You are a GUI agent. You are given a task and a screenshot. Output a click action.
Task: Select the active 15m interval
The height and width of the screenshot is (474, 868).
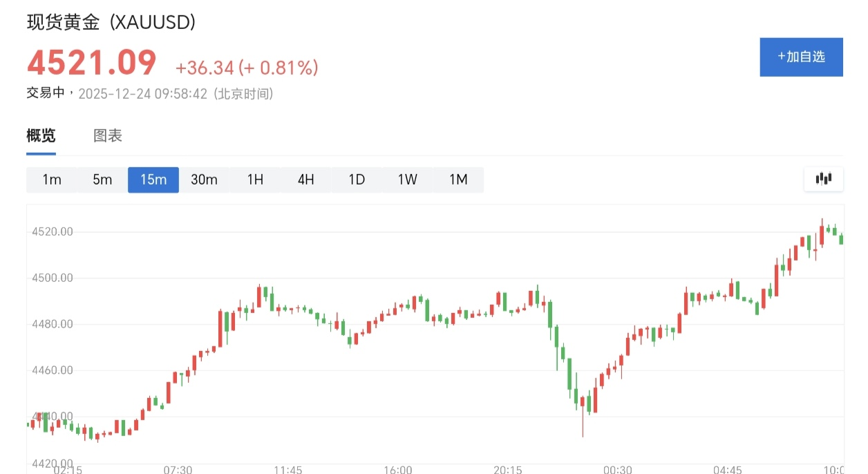[153, 180]
